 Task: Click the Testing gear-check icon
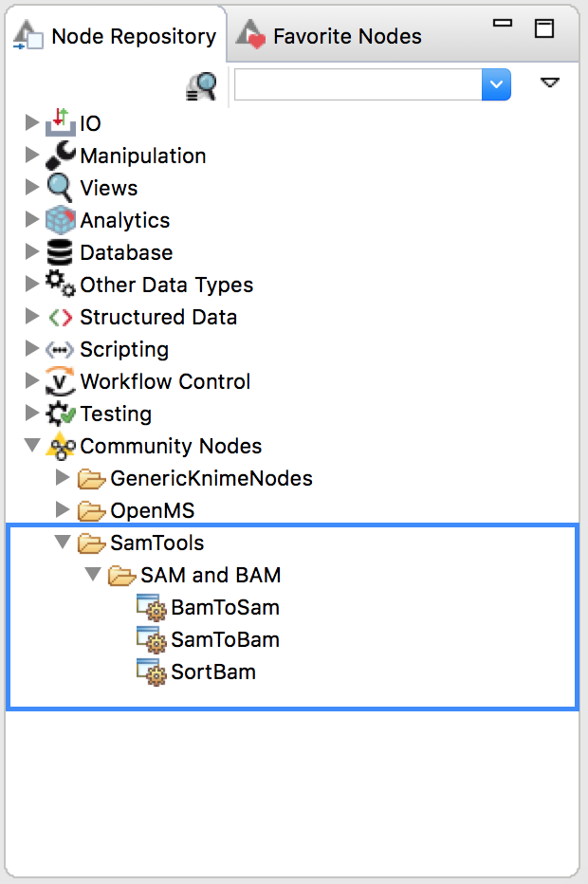60,414
